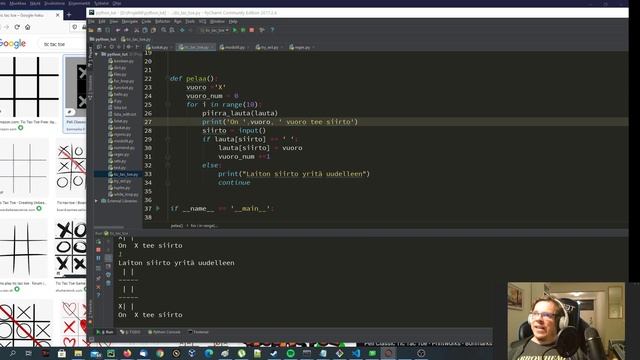640x360 pixels.
Task: Click the Windows taskbar search icon
Action: [13, 353]
